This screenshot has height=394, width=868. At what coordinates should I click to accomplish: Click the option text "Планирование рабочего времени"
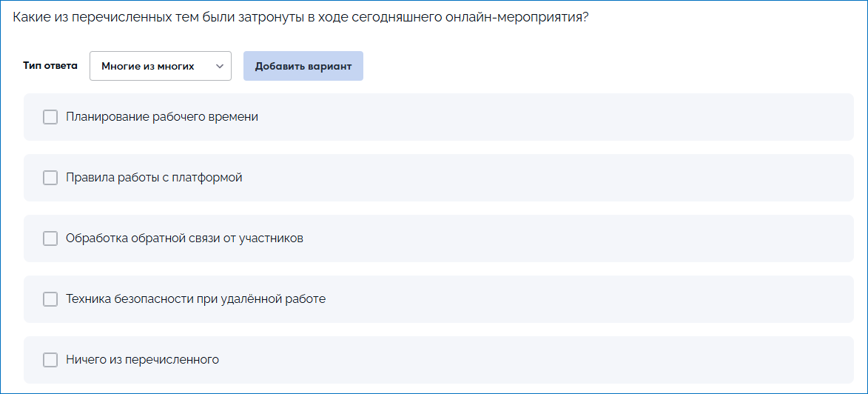(162, 117)
